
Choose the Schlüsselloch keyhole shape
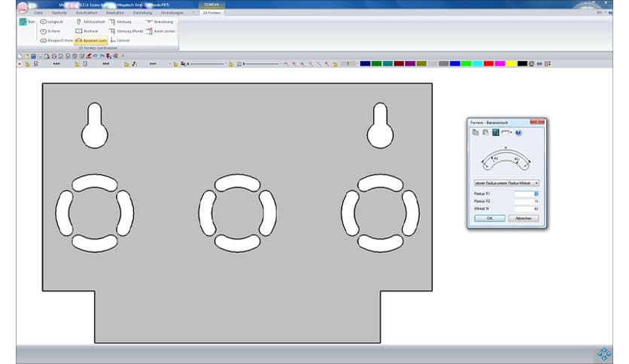coord(93,23)
